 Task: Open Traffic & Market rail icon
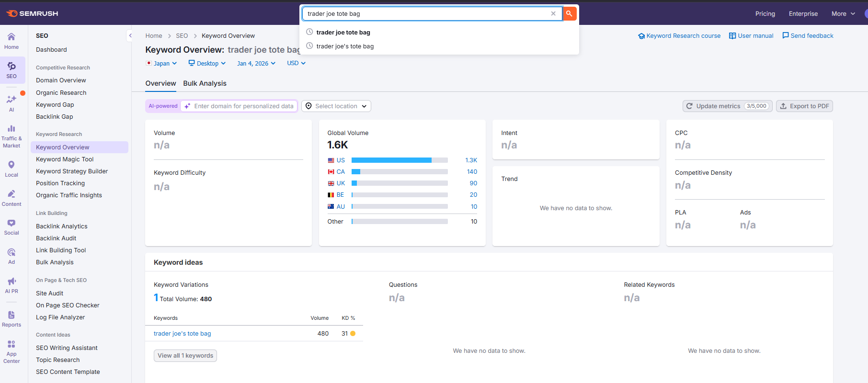pyautogui.click(x=11, y=136)
